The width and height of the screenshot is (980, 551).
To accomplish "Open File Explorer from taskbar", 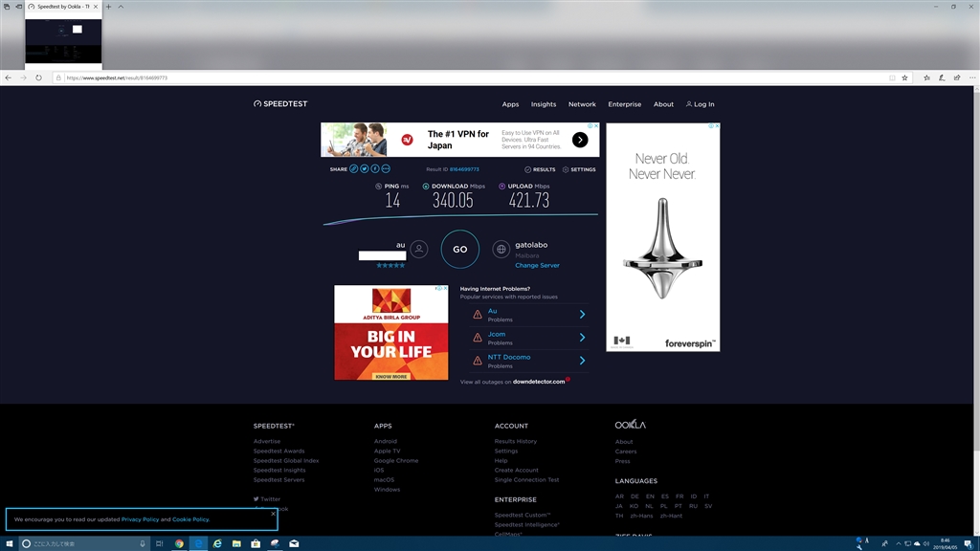I will (x=236, y=543).
